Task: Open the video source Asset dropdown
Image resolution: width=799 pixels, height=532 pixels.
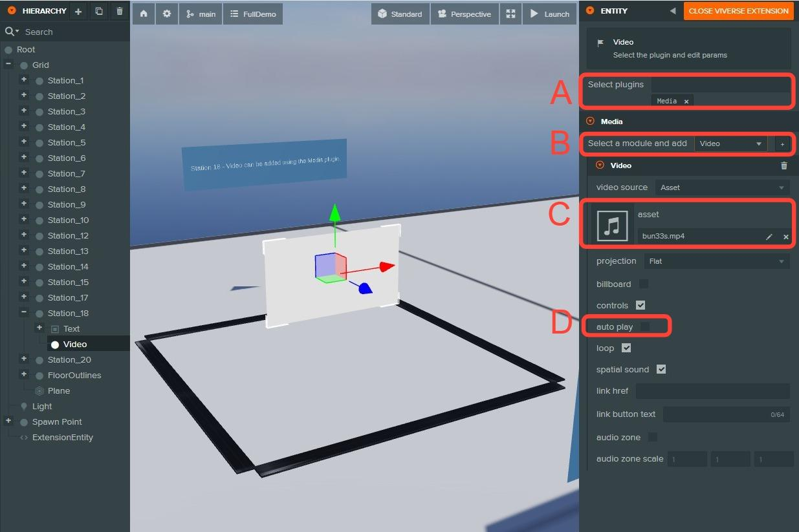Action: click(x=721, y=187)
